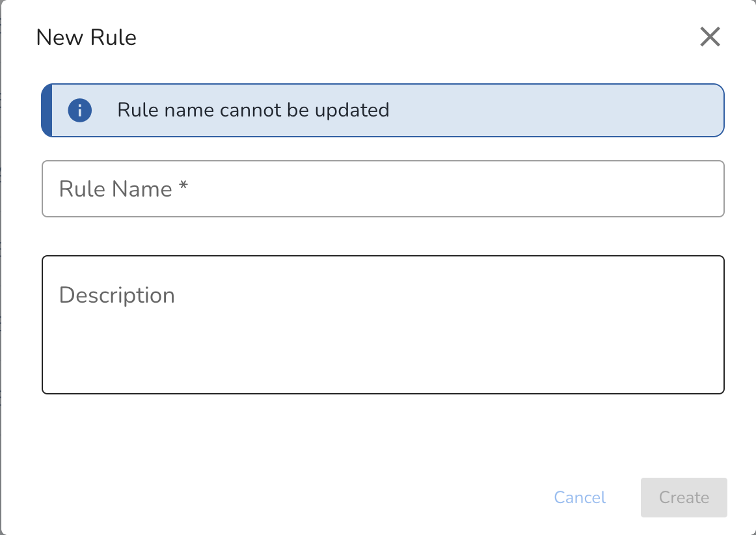Click the required asterisk beside Rule Name
This screenshot has width=756, height=535.
coord(183,185)
